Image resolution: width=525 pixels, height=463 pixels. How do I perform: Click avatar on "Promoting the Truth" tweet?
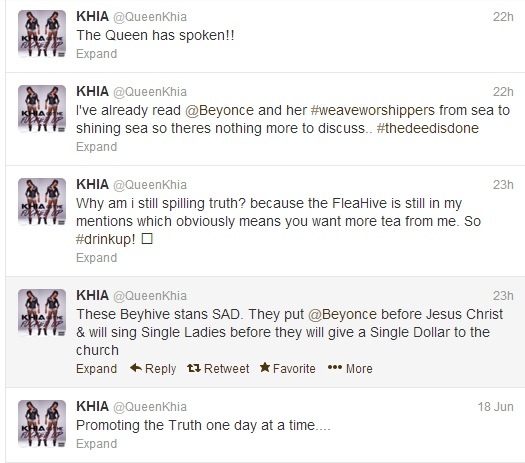tap(42, 424)
